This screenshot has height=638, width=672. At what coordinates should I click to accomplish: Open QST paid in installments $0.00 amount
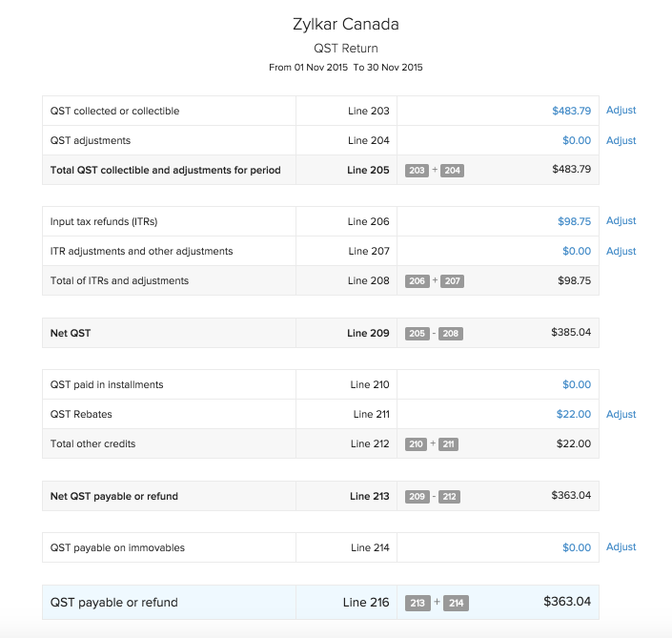coord(576,385)
